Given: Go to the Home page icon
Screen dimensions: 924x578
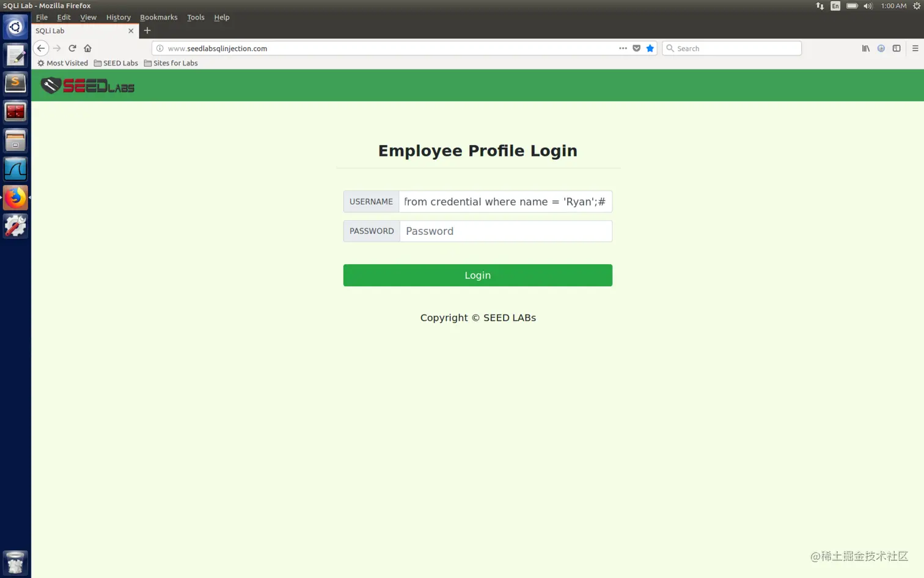Looking at the screenshot, I should tap(87, 48).
